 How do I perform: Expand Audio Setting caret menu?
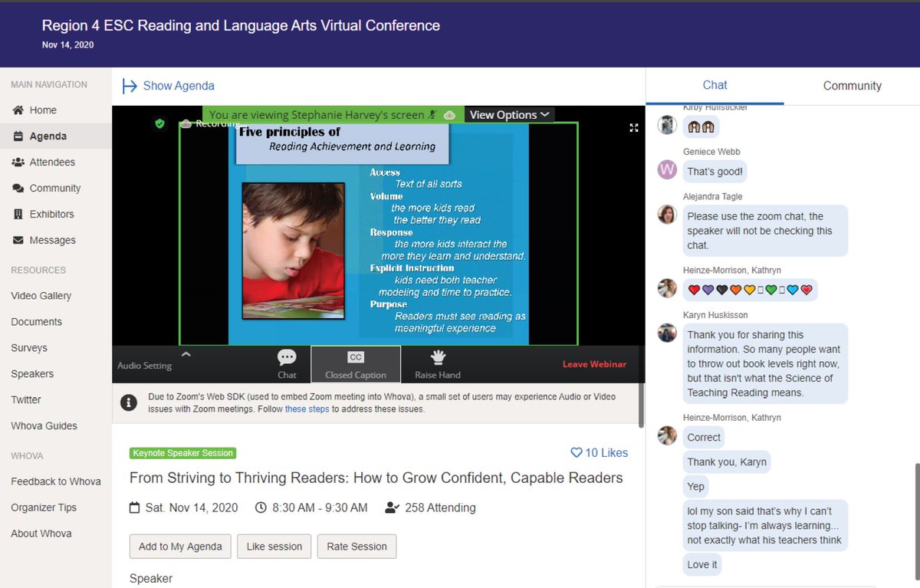pyautogui.click(x=186, y=354)
